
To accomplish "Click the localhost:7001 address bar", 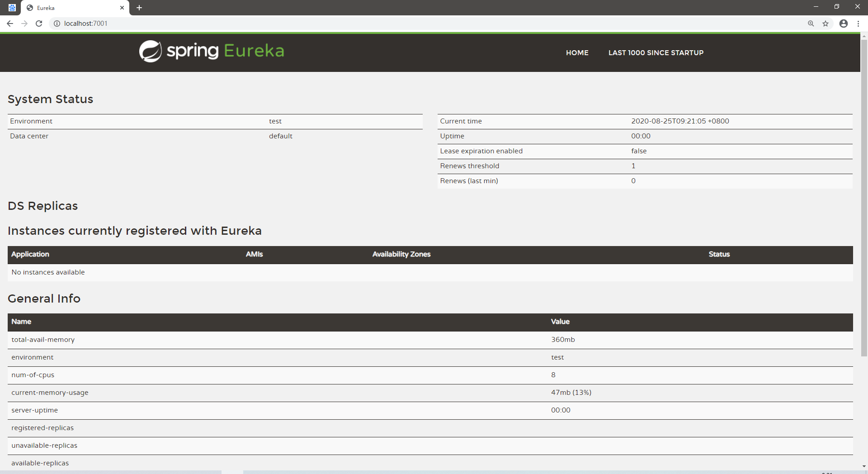I will click(x=429, y=24).
